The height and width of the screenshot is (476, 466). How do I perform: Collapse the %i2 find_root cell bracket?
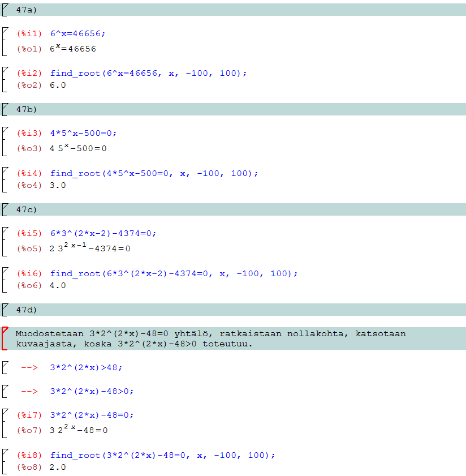click(5, 80)
